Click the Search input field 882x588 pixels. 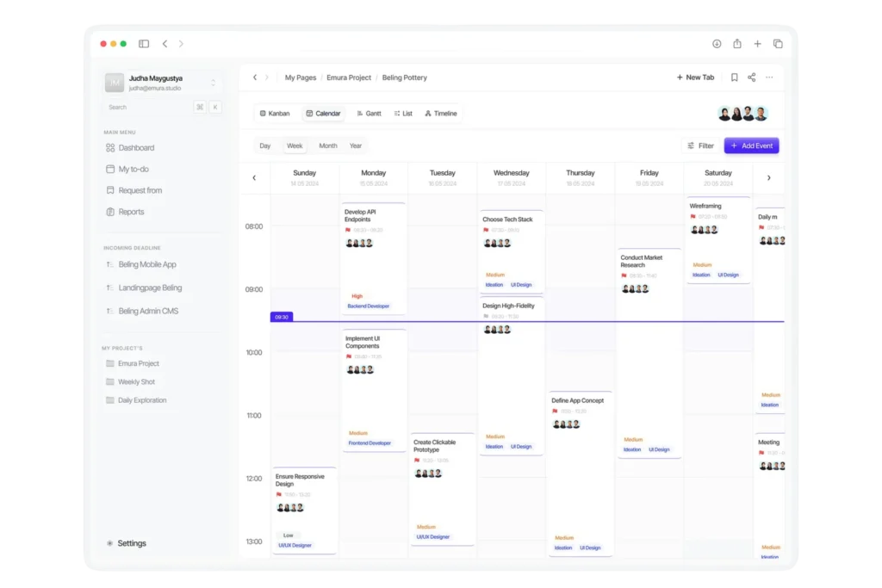point(146,108)
